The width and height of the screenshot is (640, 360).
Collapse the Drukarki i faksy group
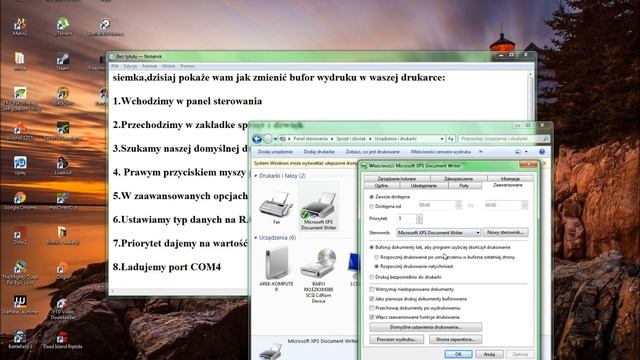(256, 176)
